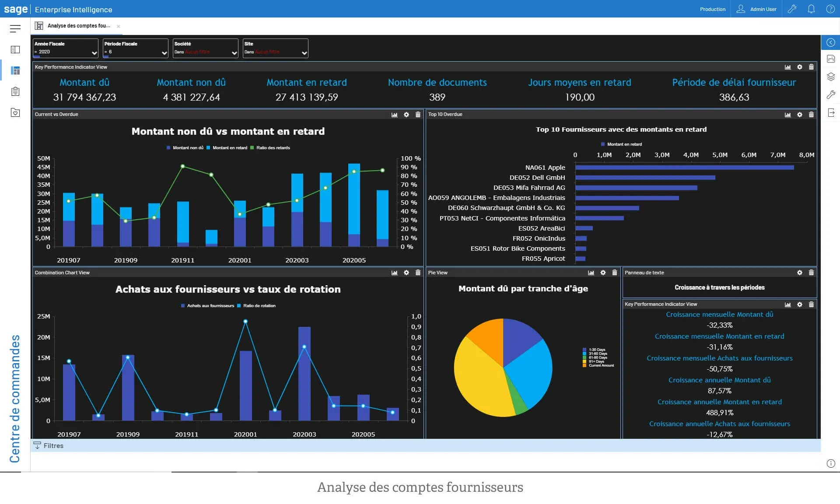Toggle the Ratio des retards legend entry

273,148
